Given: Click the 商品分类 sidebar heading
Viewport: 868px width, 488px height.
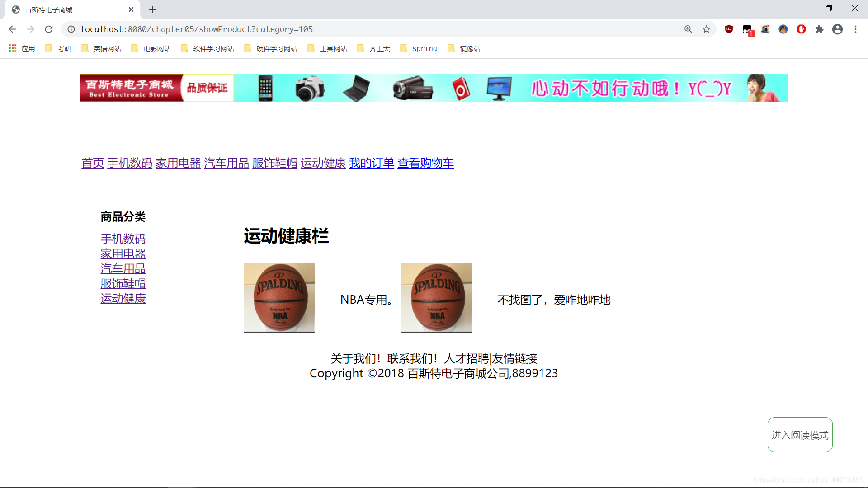Looking at the screenshot, I should click(x=123, y=217).
